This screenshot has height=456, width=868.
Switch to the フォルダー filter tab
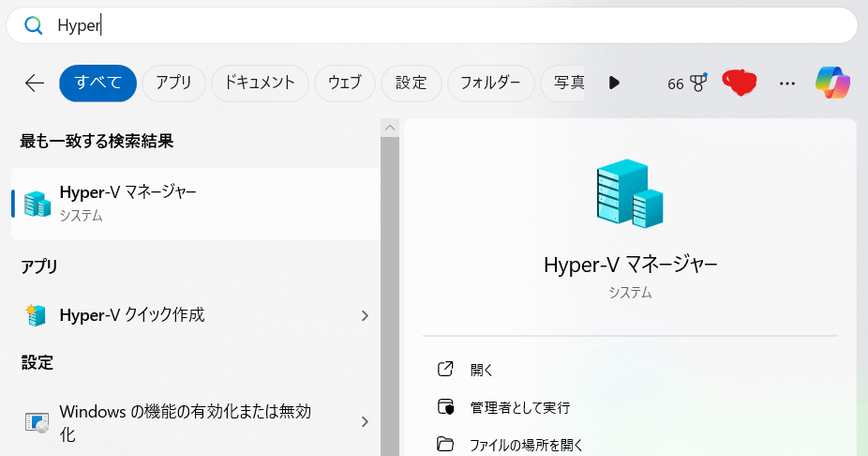(490, 84)
